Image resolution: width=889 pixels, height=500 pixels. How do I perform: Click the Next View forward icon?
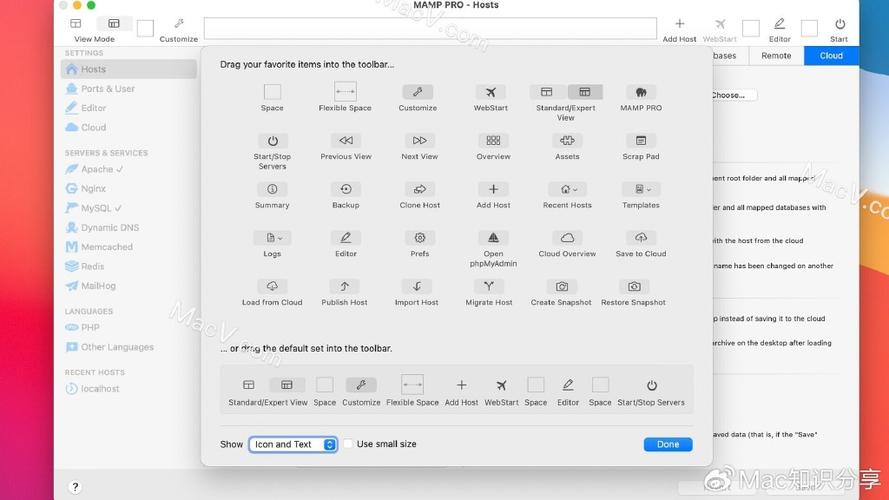click(x=420, y=141)
